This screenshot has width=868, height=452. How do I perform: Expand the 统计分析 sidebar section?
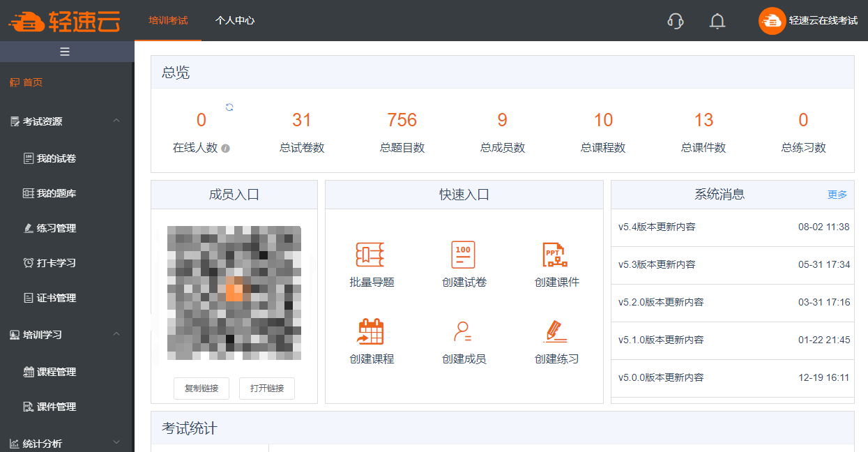(x=116, y=442)
